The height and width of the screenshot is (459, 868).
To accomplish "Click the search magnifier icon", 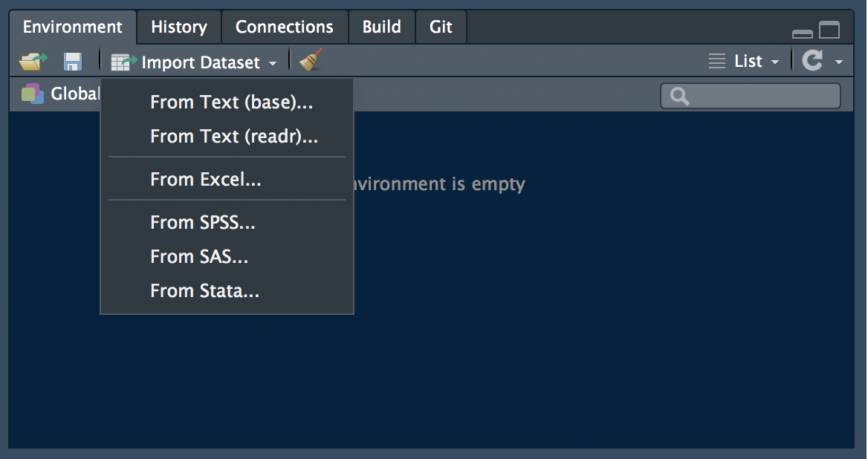I will [x=680, y=97].
